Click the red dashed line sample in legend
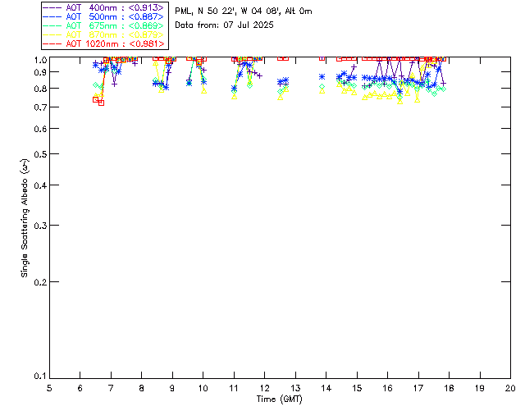This screenshot has height=420, width=525. (x=52, y=44)
